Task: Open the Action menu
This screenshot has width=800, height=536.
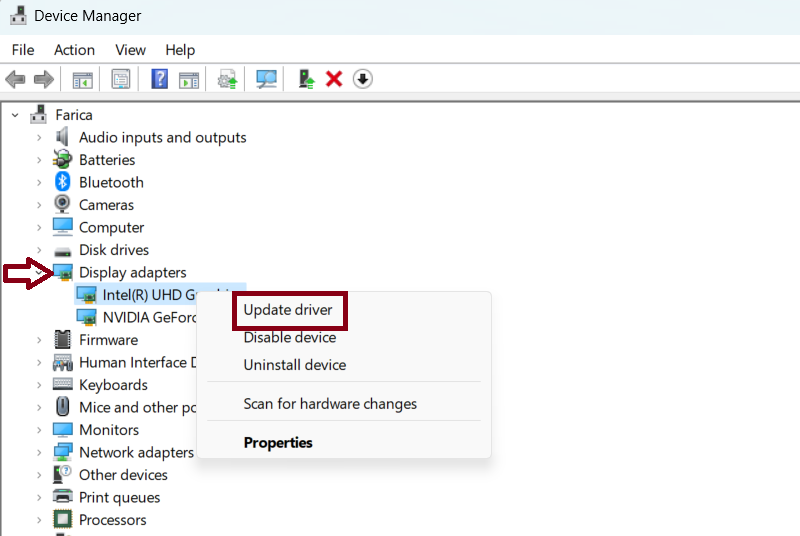Action: pos(74,50)
